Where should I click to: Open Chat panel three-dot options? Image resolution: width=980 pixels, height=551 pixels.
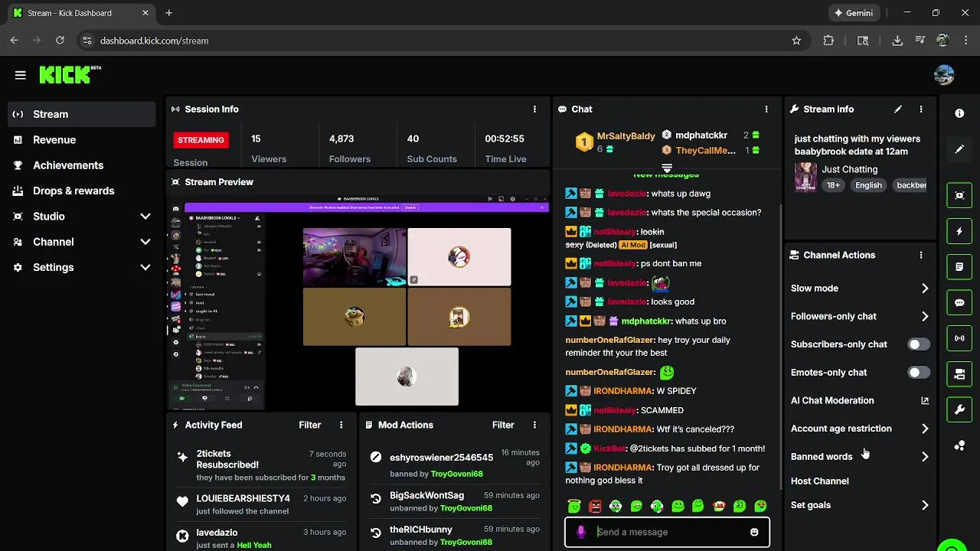766,109
